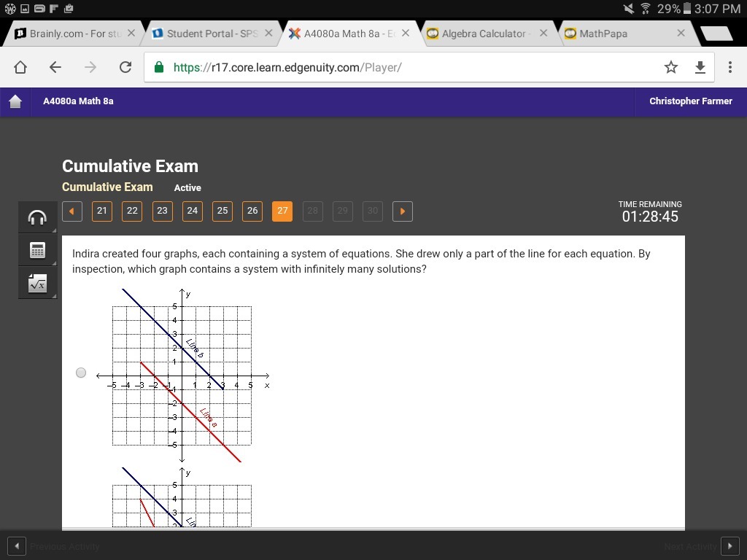Go to previous question with orange left arrow
This screenshot has width=747, height=560.
pos(72,211)
